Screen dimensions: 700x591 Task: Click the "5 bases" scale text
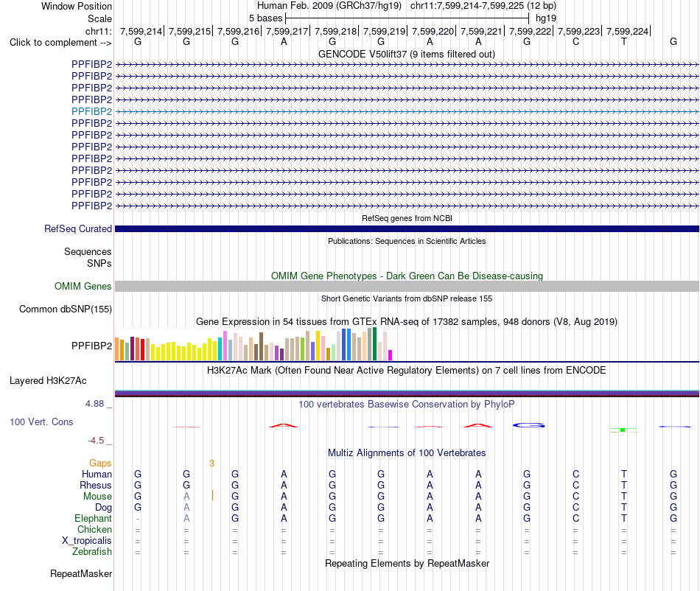265,18
